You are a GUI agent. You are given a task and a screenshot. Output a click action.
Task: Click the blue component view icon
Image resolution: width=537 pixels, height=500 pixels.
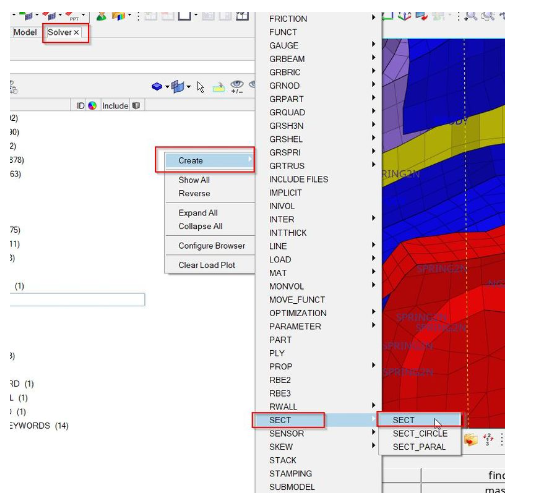[157, 86]
